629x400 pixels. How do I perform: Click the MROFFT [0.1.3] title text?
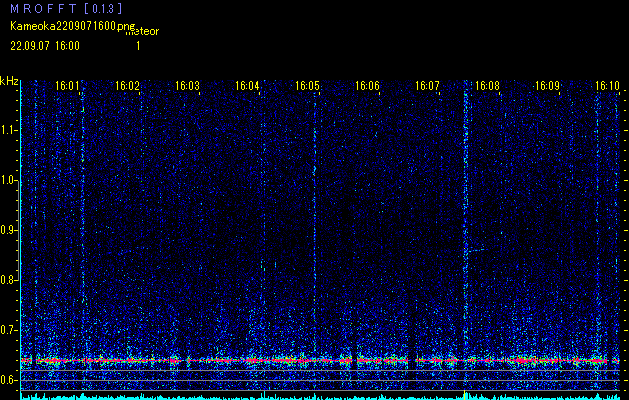coord(66,8)
